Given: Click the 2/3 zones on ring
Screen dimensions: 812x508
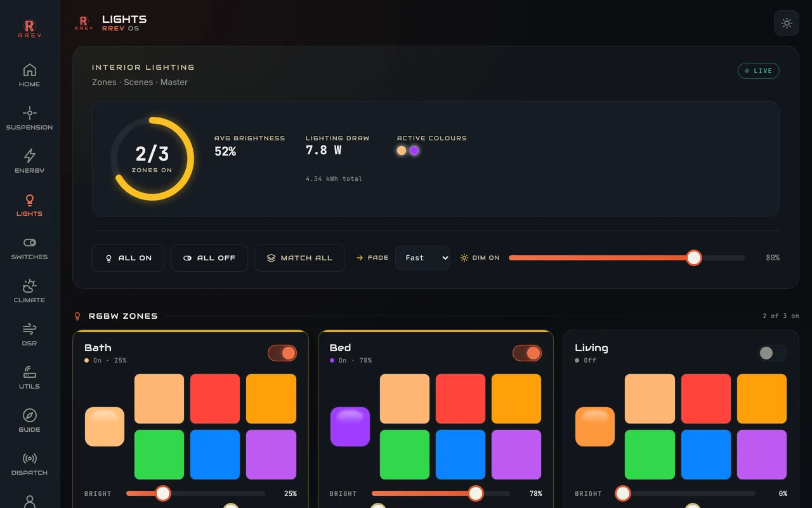Looking at the screenshot, I should [152, 159].
